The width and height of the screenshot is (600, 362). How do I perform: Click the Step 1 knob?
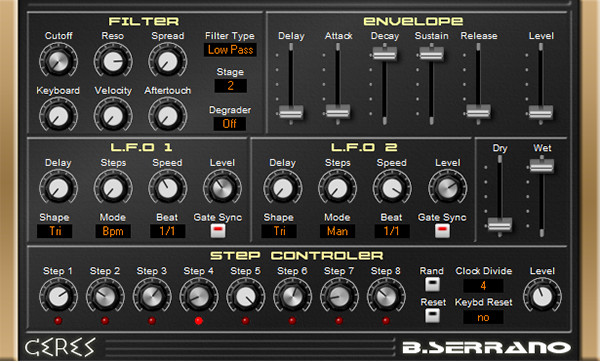tap(58, 296)
